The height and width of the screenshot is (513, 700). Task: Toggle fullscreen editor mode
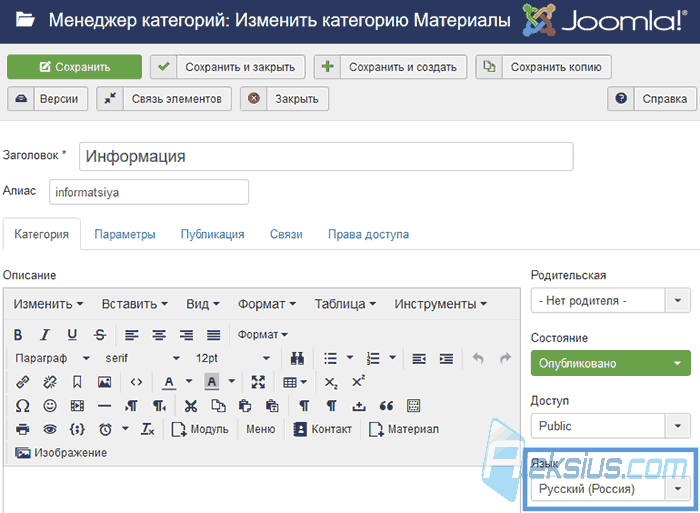tap(258, 382)
